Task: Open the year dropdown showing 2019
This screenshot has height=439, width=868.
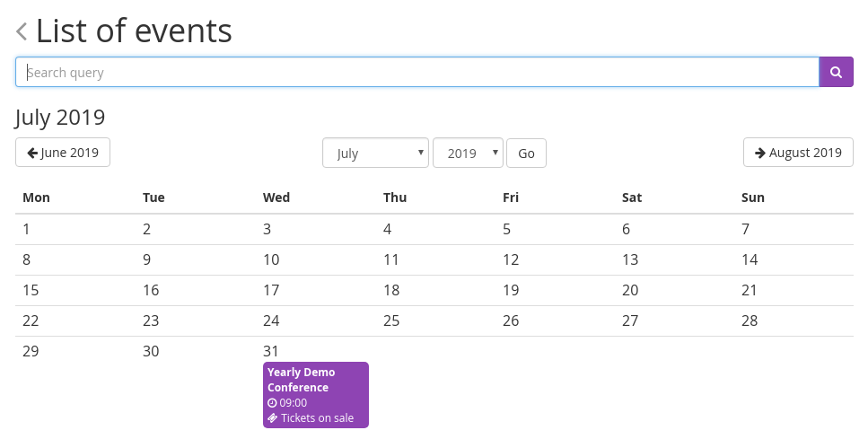Action: (467, 153)
